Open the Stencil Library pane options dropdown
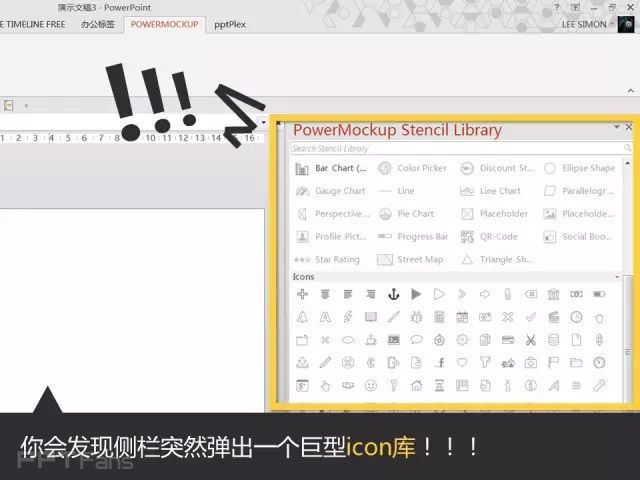640x480 pixels. 616,128
